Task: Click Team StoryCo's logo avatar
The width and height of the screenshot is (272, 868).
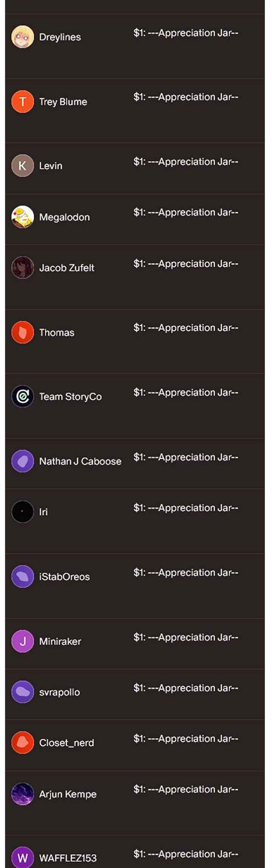Action: pyautogui.click(x=23, y=396)
